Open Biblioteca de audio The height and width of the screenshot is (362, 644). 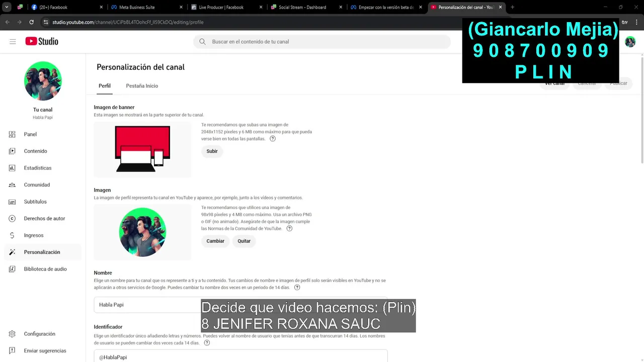pos(43,269)
